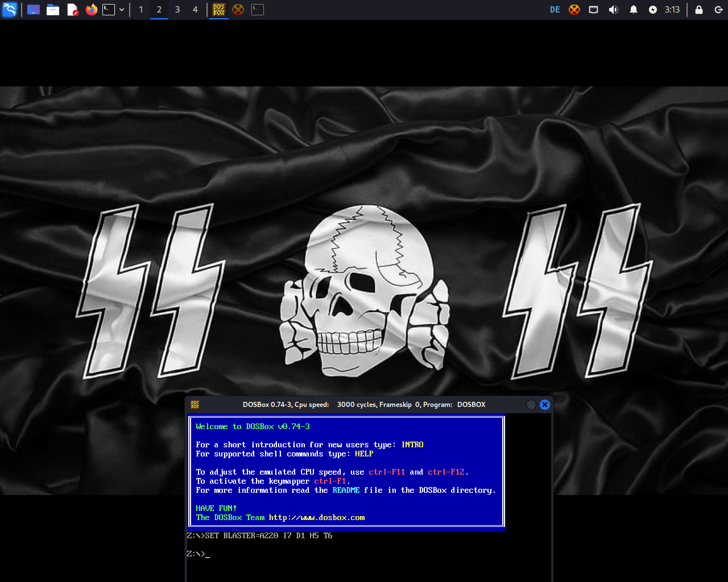This screenshot has height=582, width=728.
Task: Open the network connection tray icon
Action: pos(593,10)
